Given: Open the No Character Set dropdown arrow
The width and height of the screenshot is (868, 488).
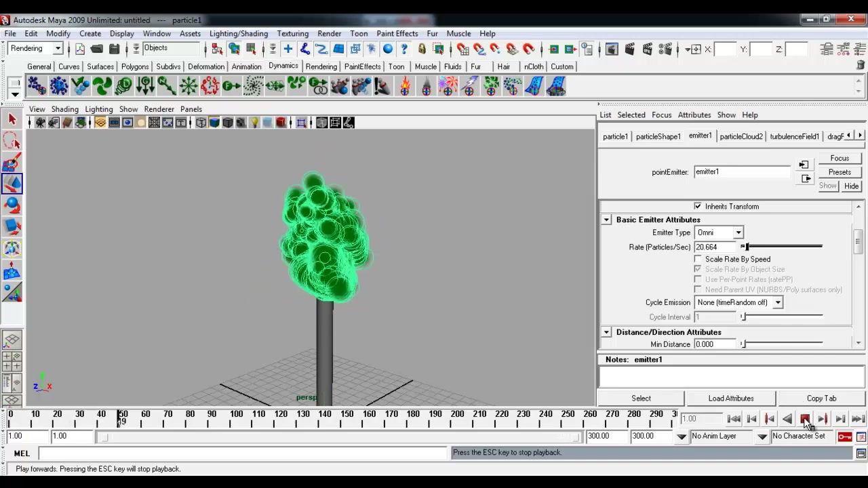Looking at the screenshot, I should [762, 436].
